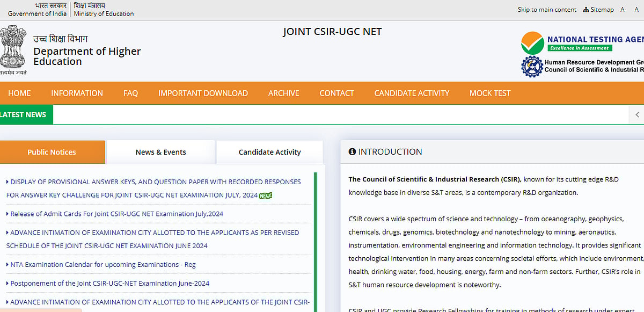Open the Sitemap link with icon
The height and width of the screenshot is (312, 644).
pyautogui.click(x=598, y=10)
